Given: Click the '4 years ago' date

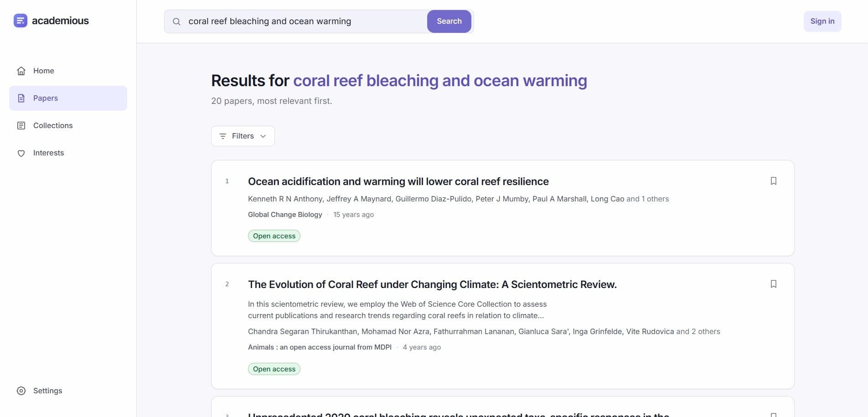Looking at the screenshot, I should pyautogui.click(x=422, y=347).
